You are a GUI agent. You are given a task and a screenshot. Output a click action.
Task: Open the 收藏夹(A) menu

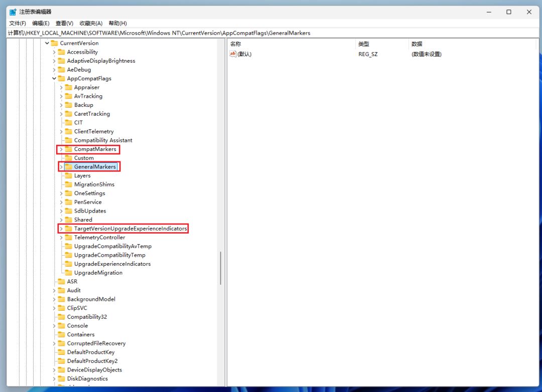point(91,23)
